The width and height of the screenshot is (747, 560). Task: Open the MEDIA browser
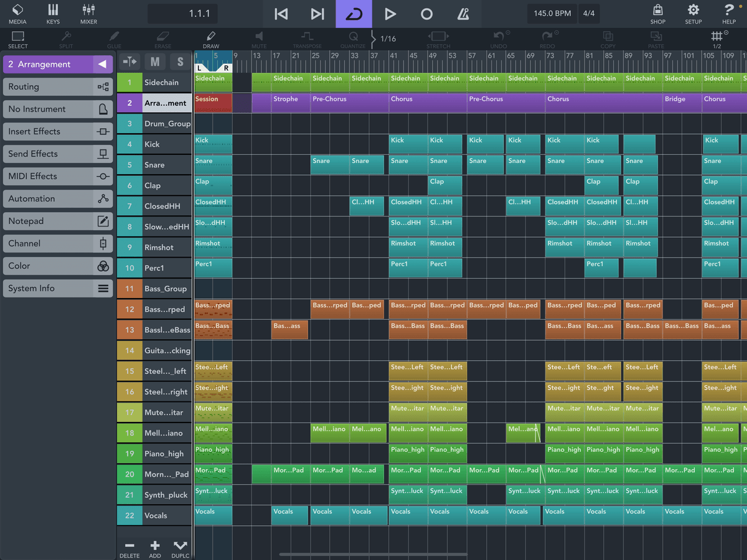tap(17, 14)
